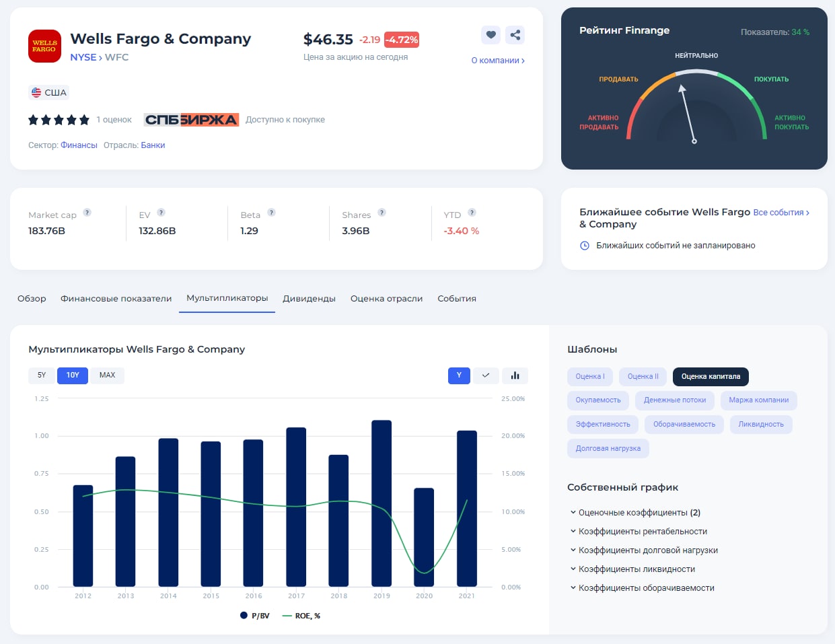Image resolution: width=835 pixels, height=644 pixels.
Task: Click the Beta help icon
Action: click(271, 213)
